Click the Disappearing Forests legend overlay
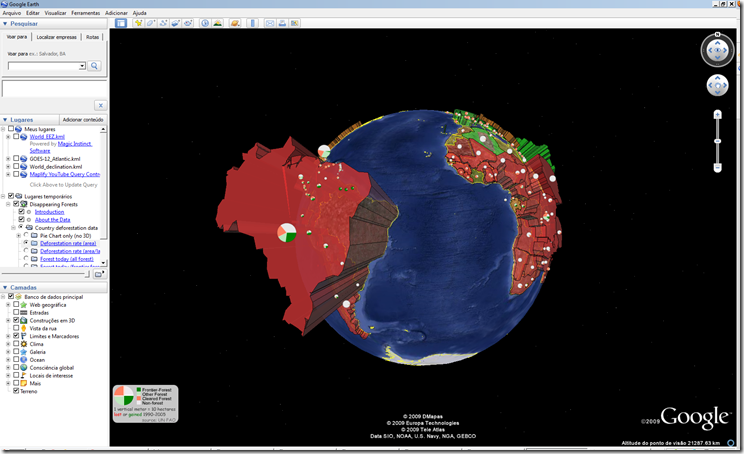The image size is (744, 454). click(x=145, y=404)
